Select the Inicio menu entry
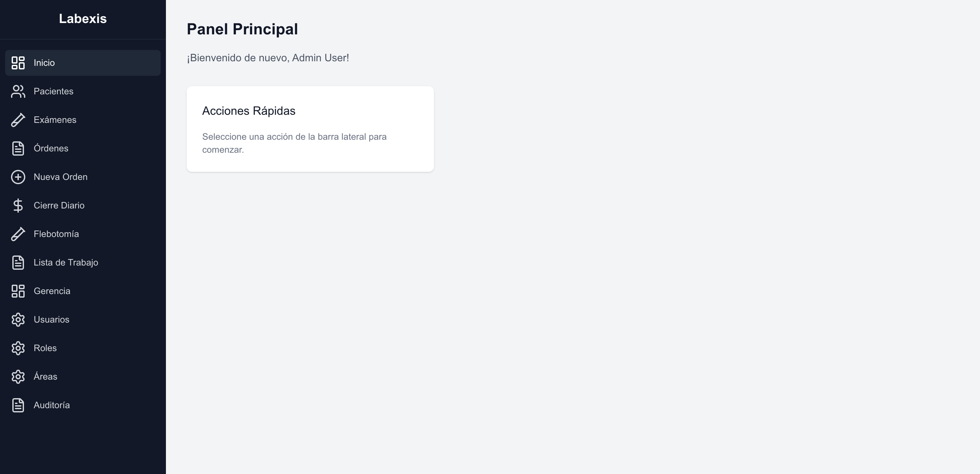Screen dimensions: 980x474 44,63
